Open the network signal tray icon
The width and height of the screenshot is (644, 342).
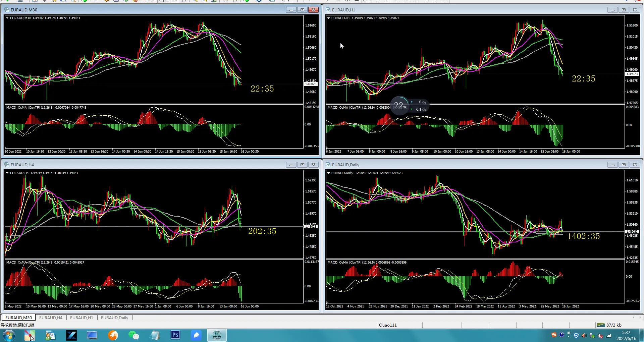pos(608,336)
